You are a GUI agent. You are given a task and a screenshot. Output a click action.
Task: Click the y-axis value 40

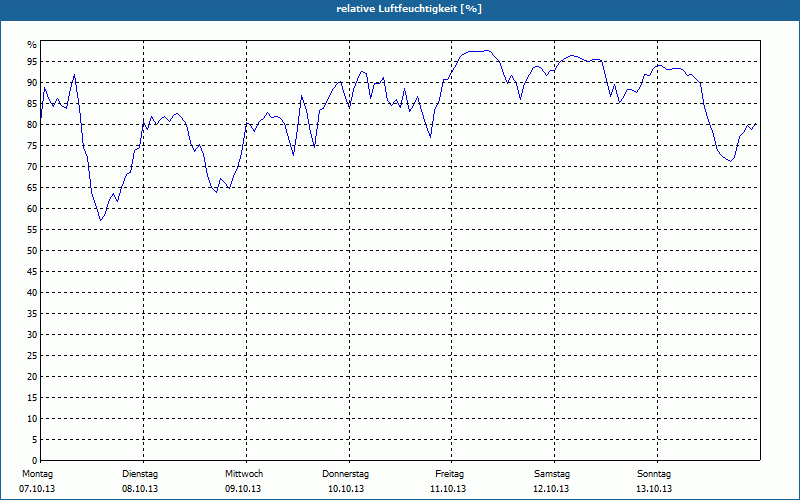(x=32, y=293)
